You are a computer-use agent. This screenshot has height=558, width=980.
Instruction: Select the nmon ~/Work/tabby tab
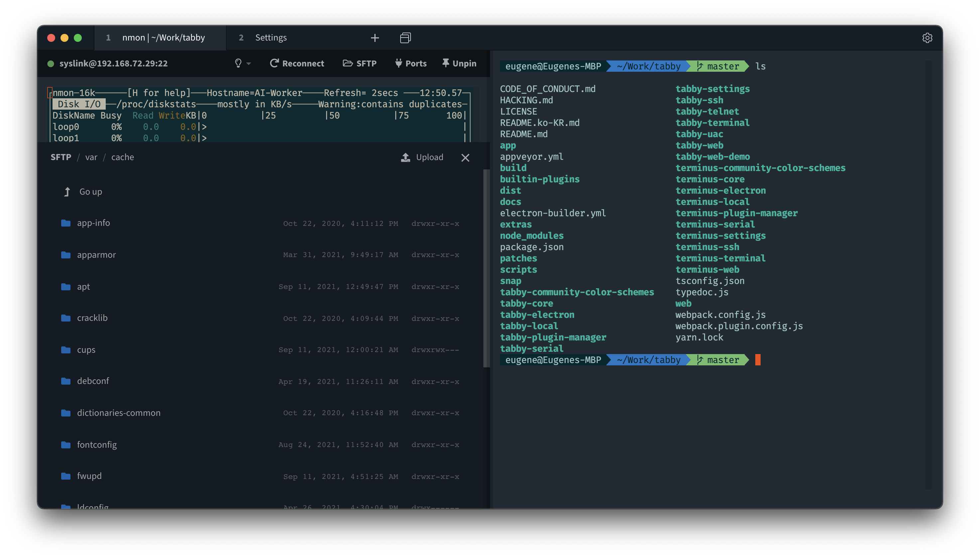point(164,38)
